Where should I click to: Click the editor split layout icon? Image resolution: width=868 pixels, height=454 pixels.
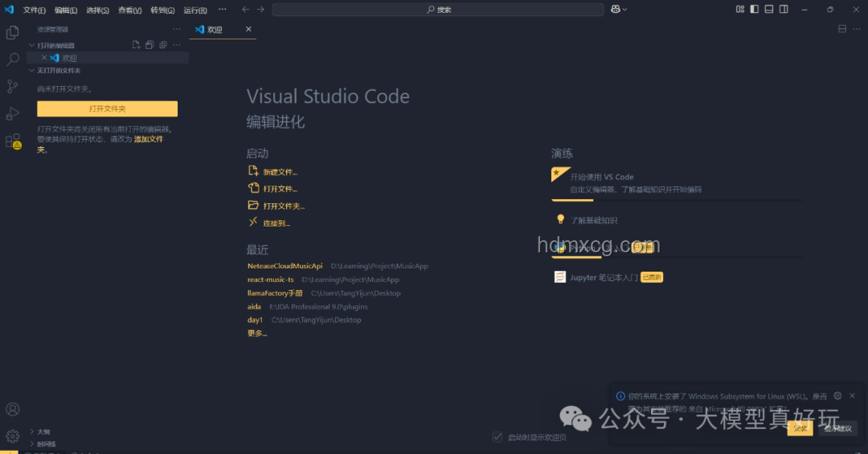pyautogui.click(x=842, y=29)
